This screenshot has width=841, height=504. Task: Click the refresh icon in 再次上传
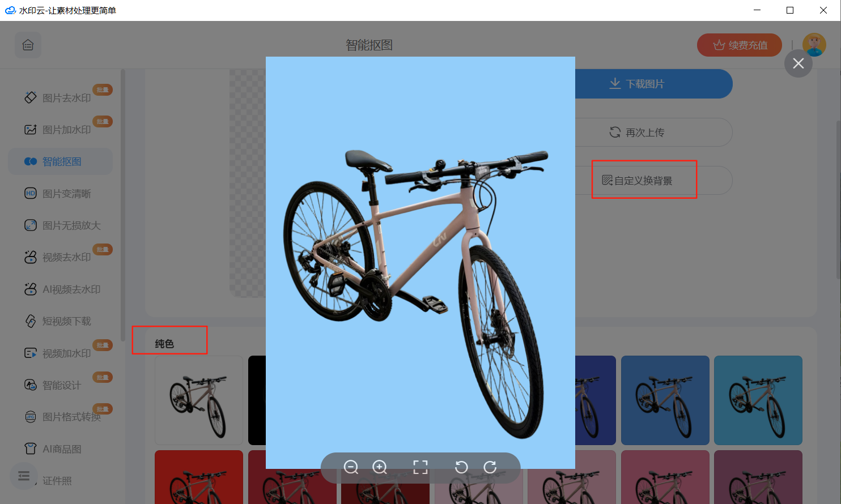615,132
